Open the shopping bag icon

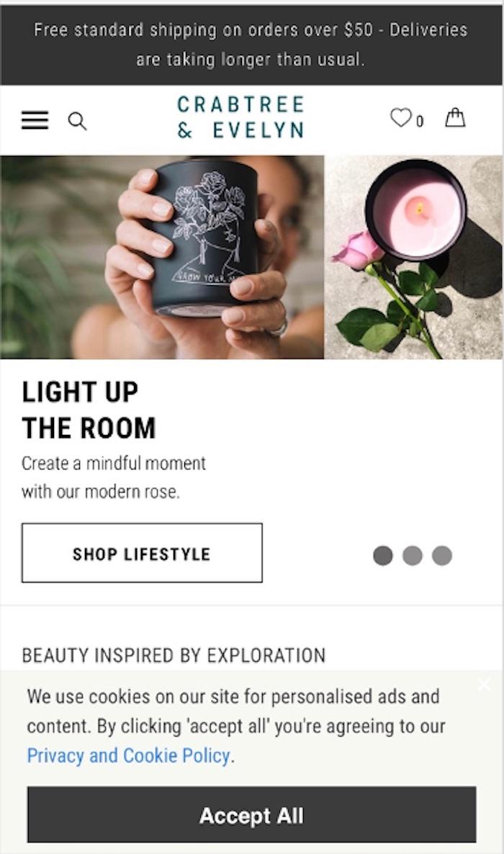(455, 117)
